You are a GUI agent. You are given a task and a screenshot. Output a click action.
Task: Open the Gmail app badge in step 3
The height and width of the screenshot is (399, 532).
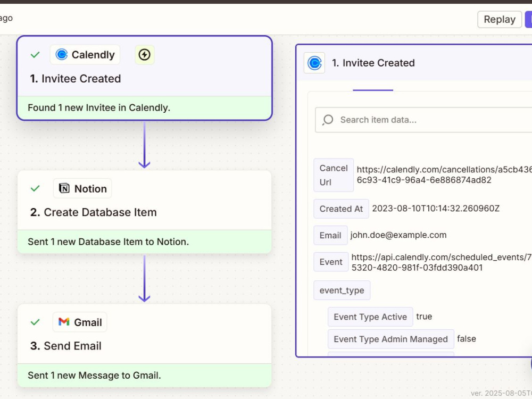(x=80, y=322)
